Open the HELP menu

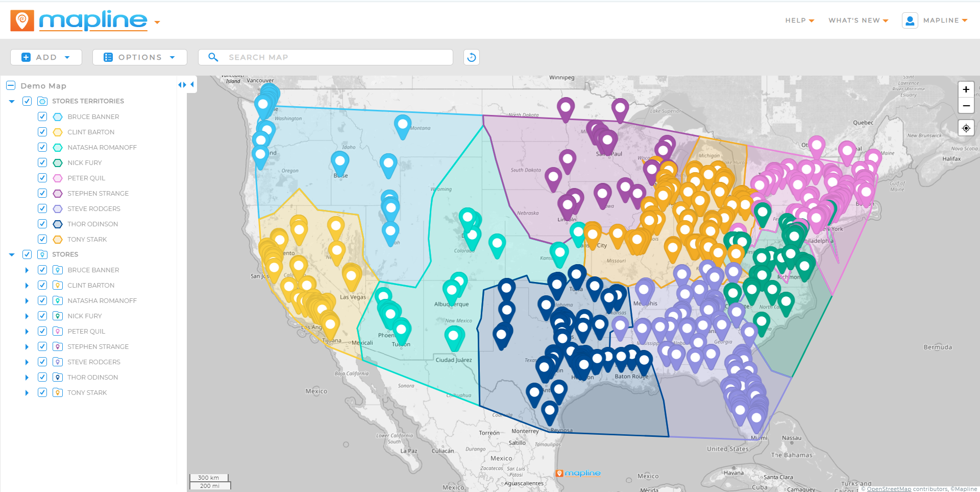[799, 20]
